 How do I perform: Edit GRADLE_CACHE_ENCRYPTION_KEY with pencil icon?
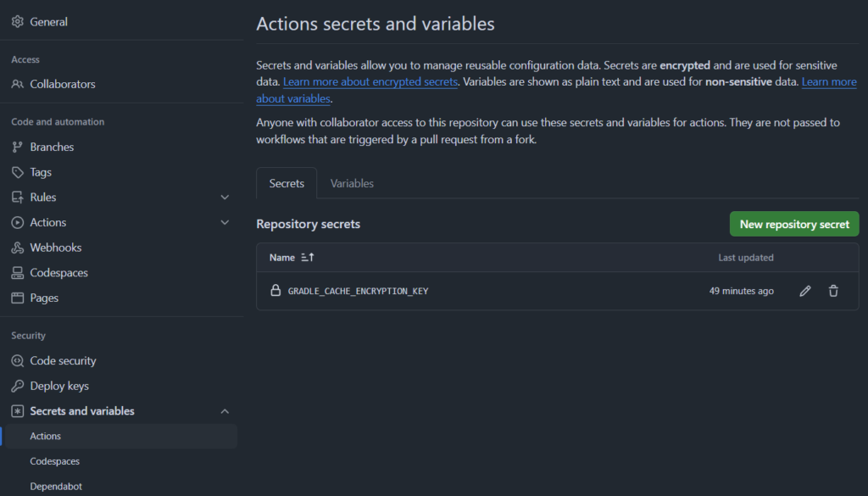click(x=804, y=291)
